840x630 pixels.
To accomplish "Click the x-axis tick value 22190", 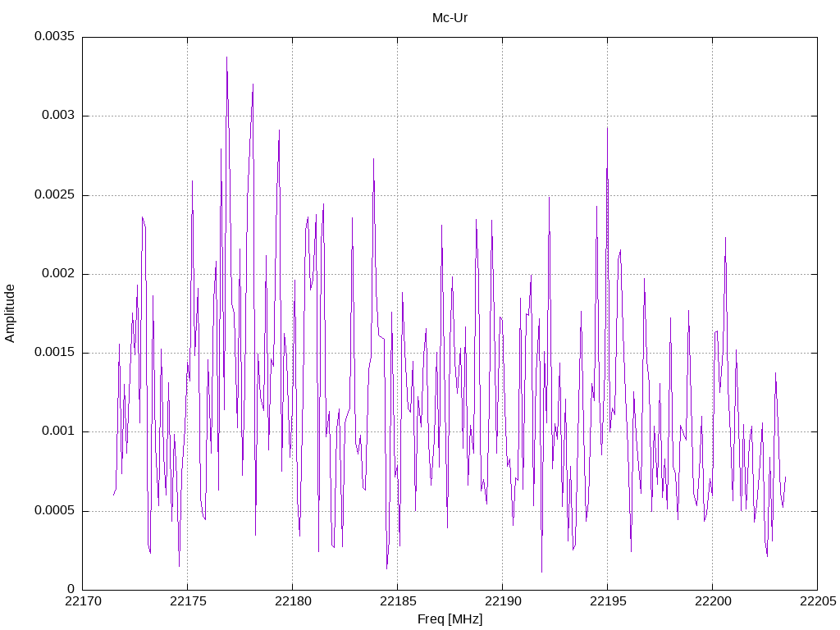I will [x=503, y=601].
